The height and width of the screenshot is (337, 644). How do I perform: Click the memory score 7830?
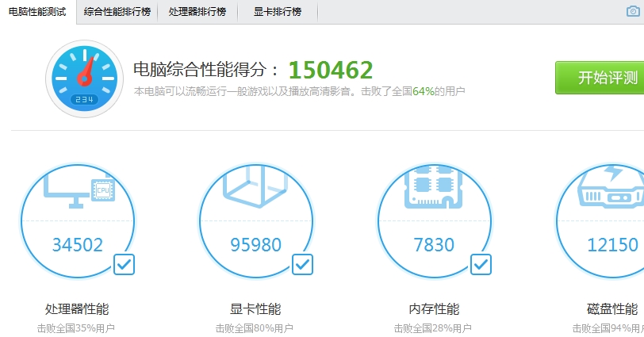[434, 245]
